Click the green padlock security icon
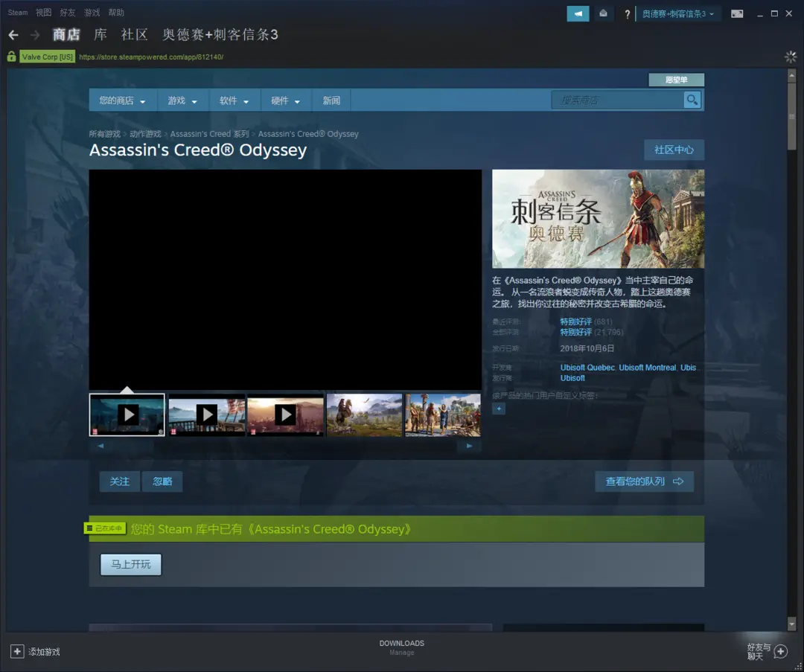The image size is (804, 672). (x=11, y=57)
